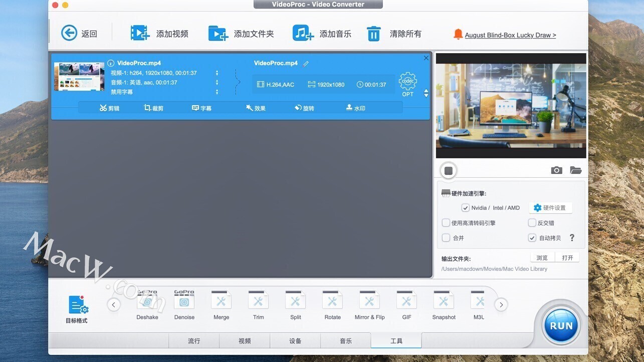Open the 旋转 rotate tool
This screenshot has height=362, width=644.
click(x=304, y=108)
